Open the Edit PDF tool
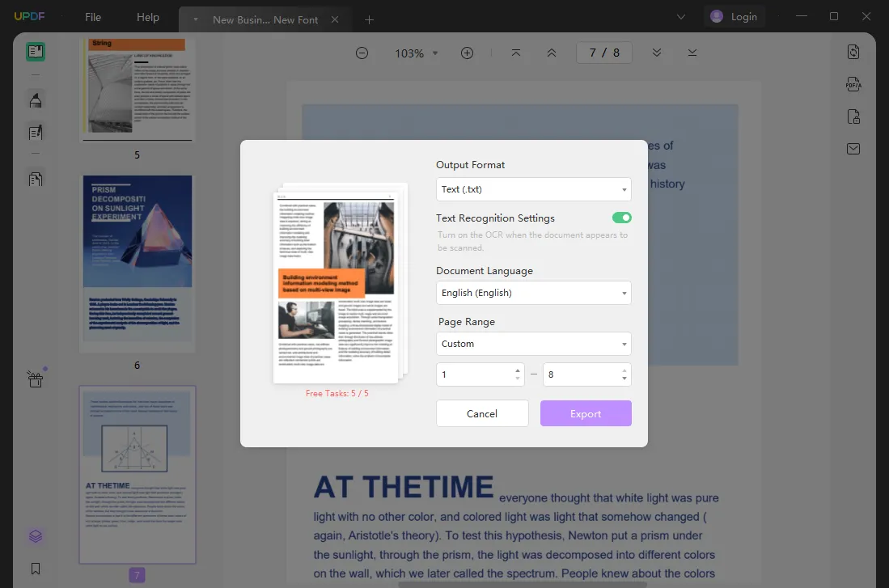889x588 pixels. (x=36, y=133)
